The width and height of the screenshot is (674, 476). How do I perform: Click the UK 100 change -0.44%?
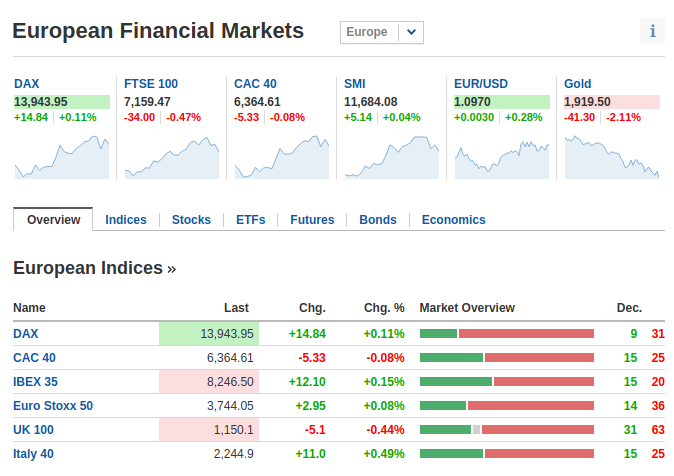click(x=386, y=430)
